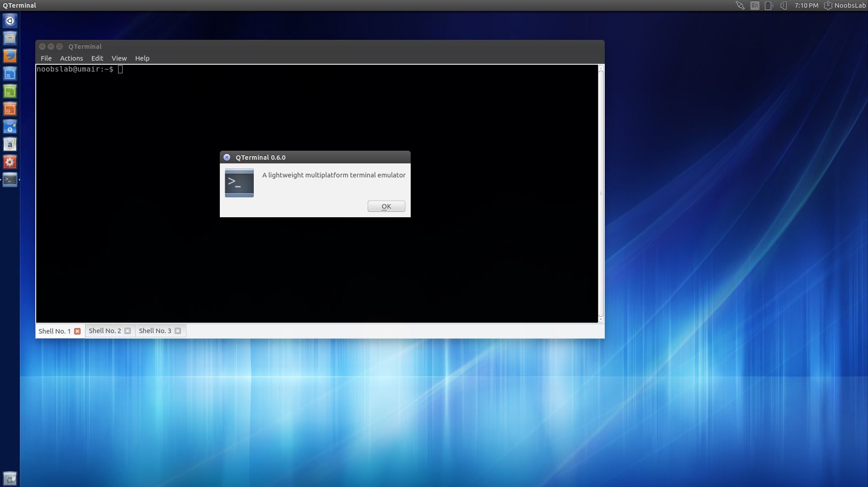Open the NoobsLab session menu

coord(844,5)
